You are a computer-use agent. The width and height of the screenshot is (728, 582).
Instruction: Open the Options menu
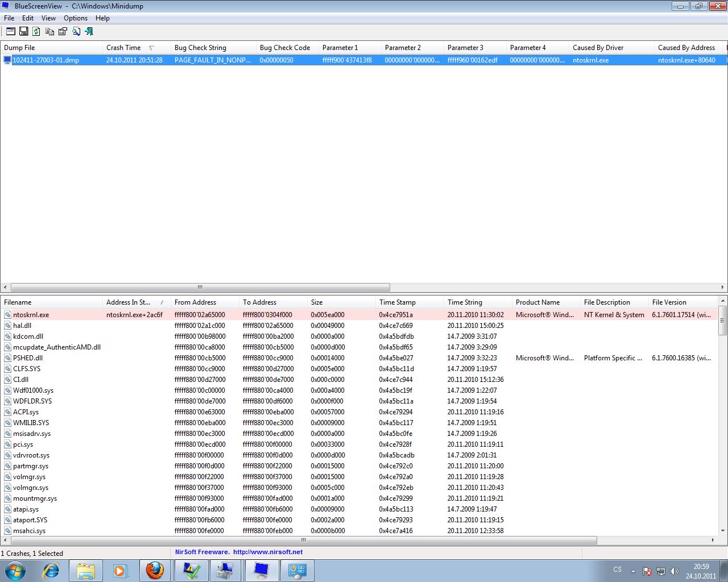(76, 18)
